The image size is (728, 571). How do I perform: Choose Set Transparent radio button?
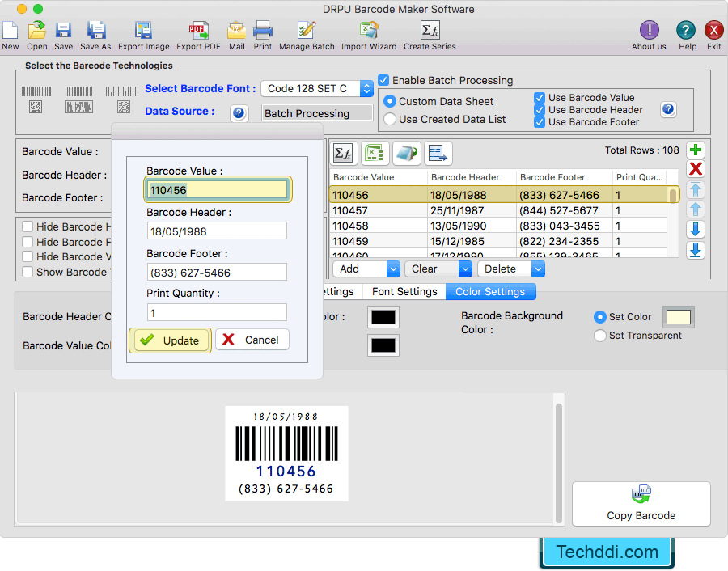(600, 336)
